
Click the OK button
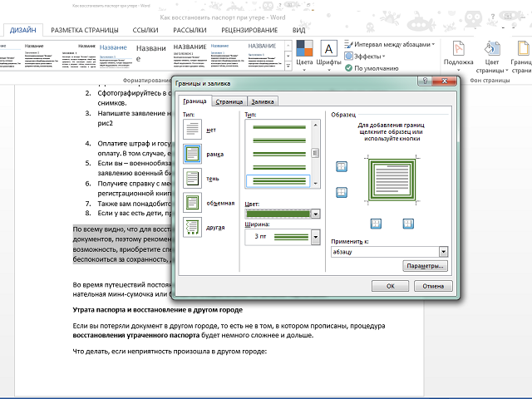[390, 286]
